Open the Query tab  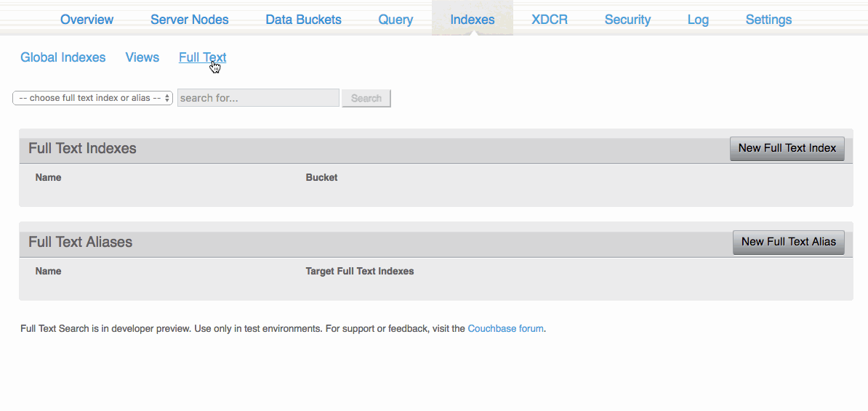coord(395,20)
